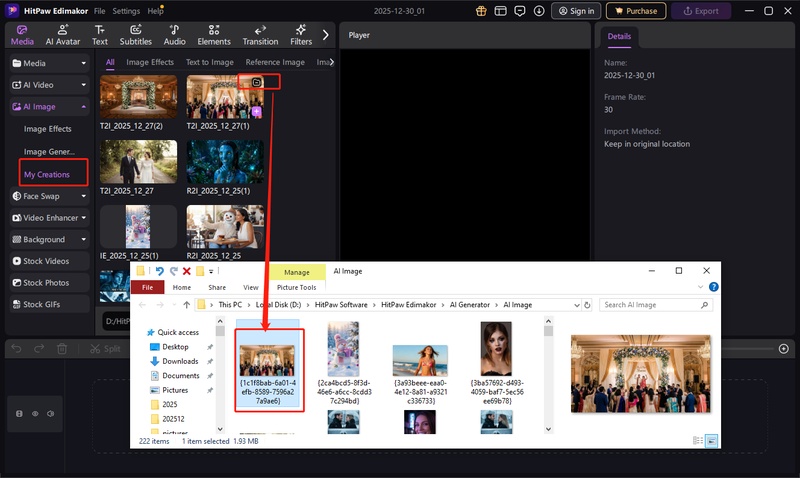Click the Purchase button
800x478 pixels.
636,11
